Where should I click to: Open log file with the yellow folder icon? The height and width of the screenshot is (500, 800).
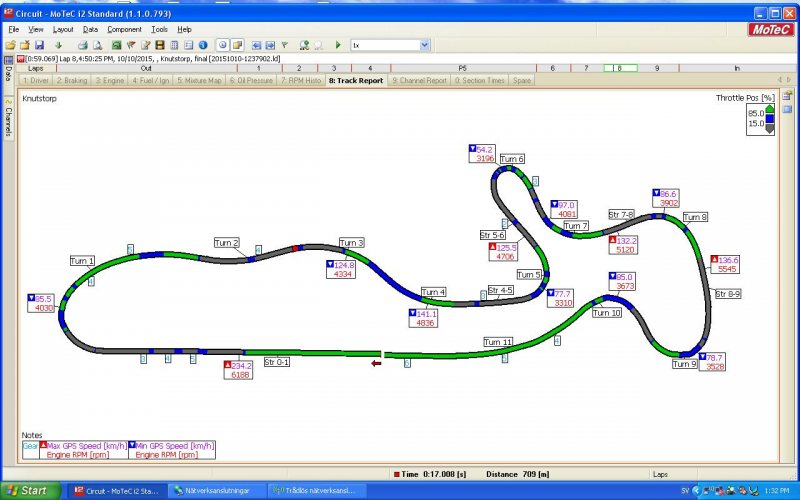[x=10, y=45]
